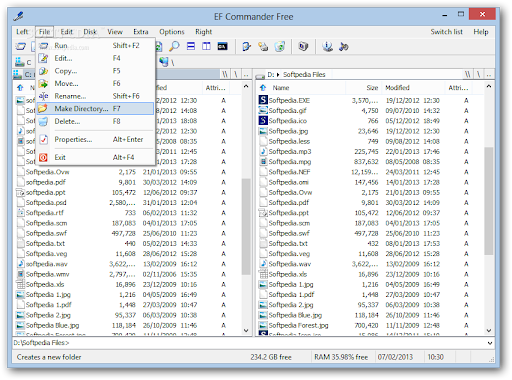Open the Edit menu

tap(66, 32)
